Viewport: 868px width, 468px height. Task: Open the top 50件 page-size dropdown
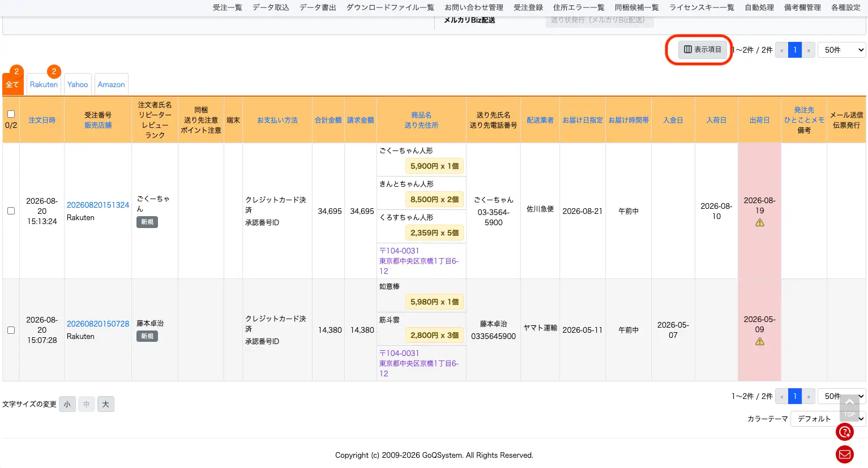point(841,50)
